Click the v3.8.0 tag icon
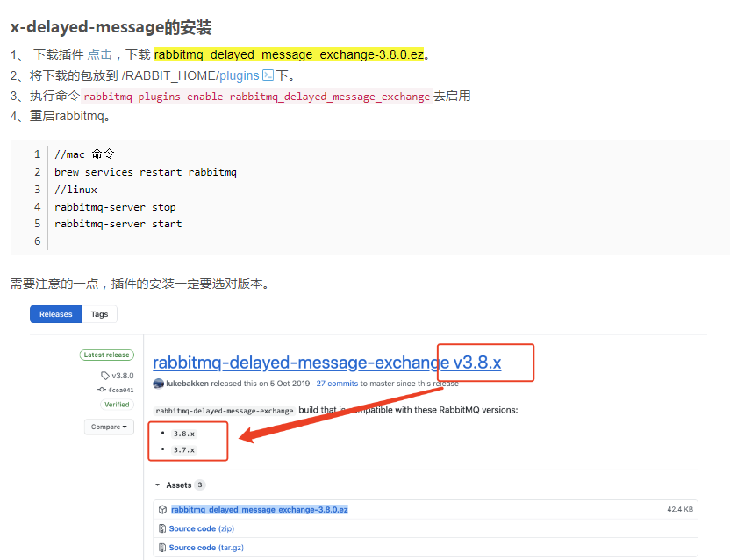This screenshot has width=730, height=560. point(105,376)
